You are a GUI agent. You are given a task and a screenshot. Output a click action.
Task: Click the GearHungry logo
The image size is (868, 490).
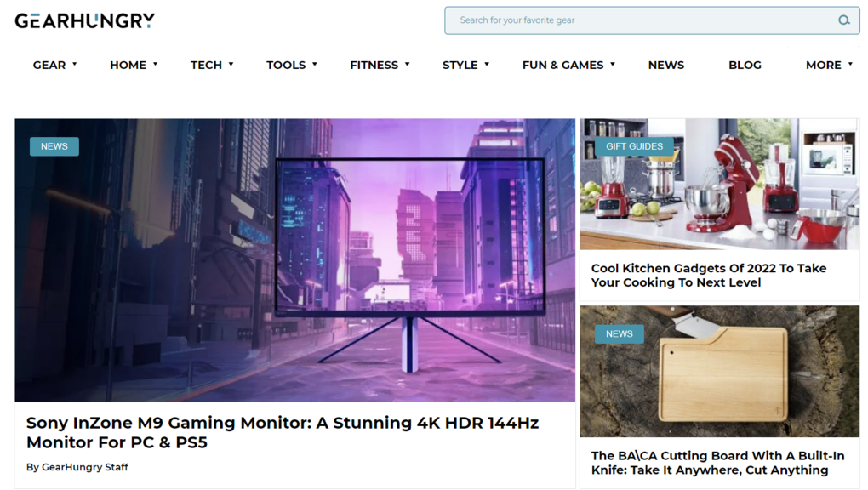83,20
